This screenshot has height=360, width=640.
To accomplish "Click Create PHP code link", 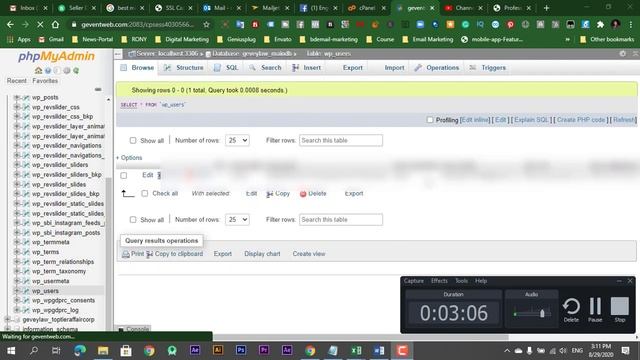I will 581,120.
